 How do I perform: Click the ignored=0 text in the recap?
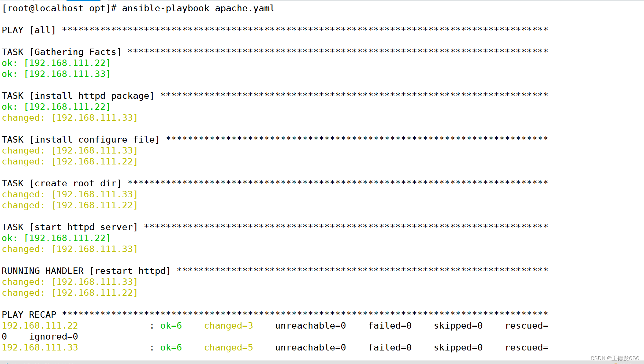coord(53,337)
